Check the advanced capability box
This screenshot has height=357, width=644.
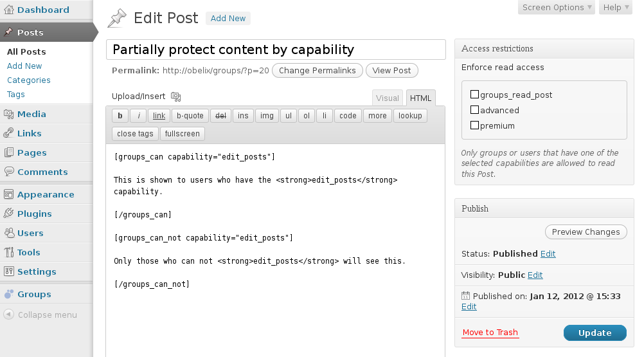tap(474, 110)
